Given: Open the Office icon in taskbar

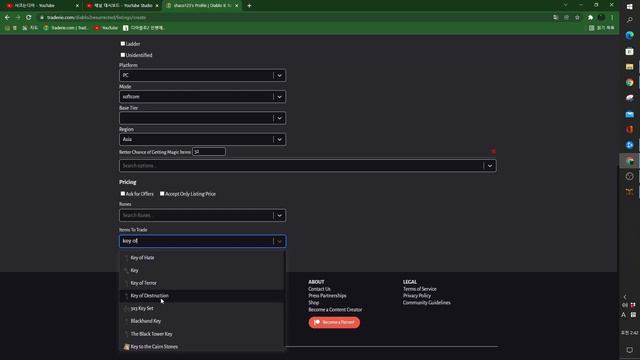Looking at the screenshot, I should [629, 130].
